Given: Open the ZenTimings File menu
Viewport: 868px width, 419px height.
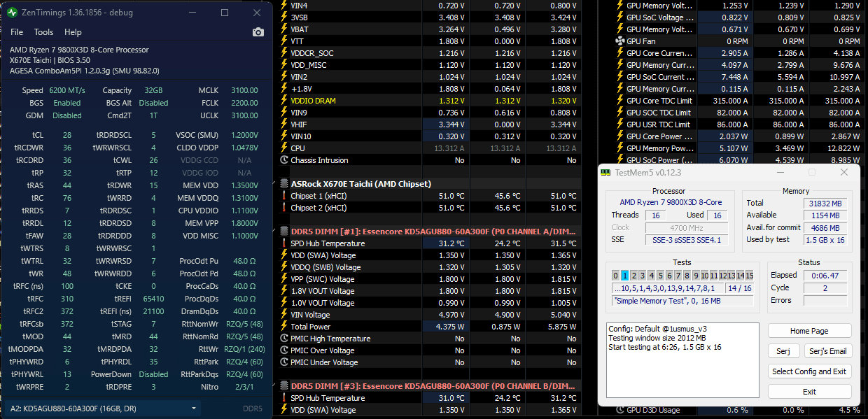Looking at the screenshot, I should coord(17,32).
